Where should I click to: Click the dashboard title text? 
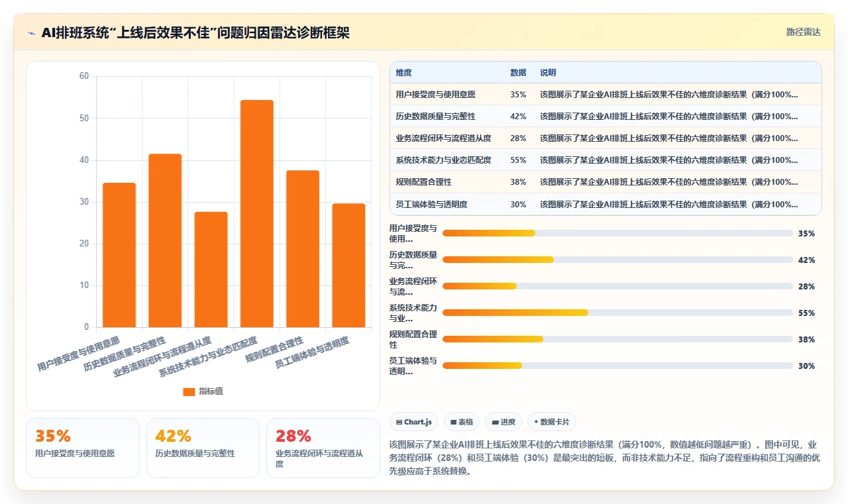(x=195, y=33)
